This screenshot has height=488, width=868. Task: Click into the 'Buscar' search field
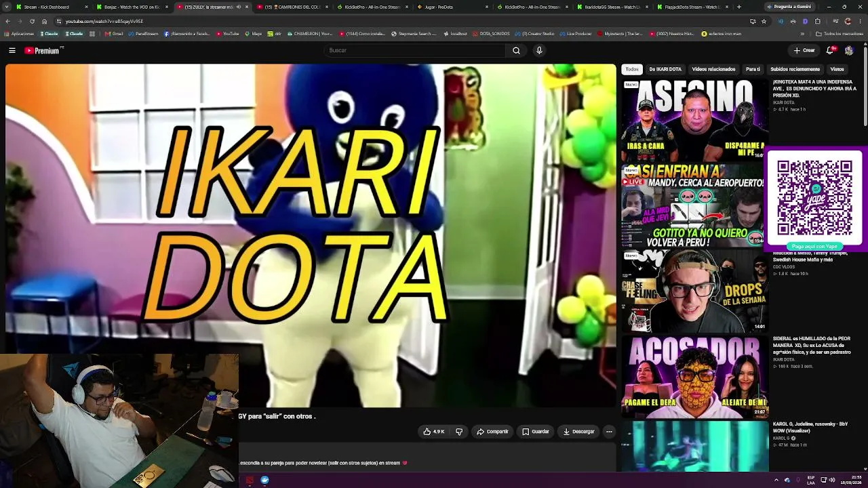[415, 50]
